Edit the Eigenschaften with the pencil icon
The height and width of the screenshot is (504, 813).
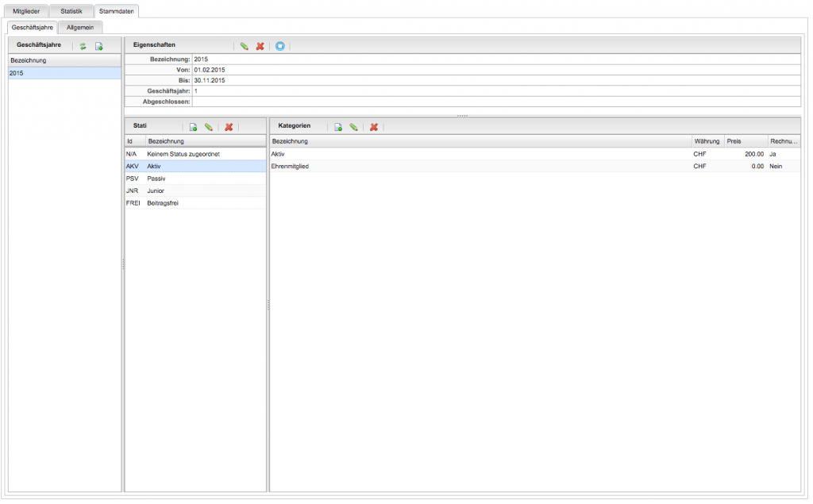pos(245,46)
